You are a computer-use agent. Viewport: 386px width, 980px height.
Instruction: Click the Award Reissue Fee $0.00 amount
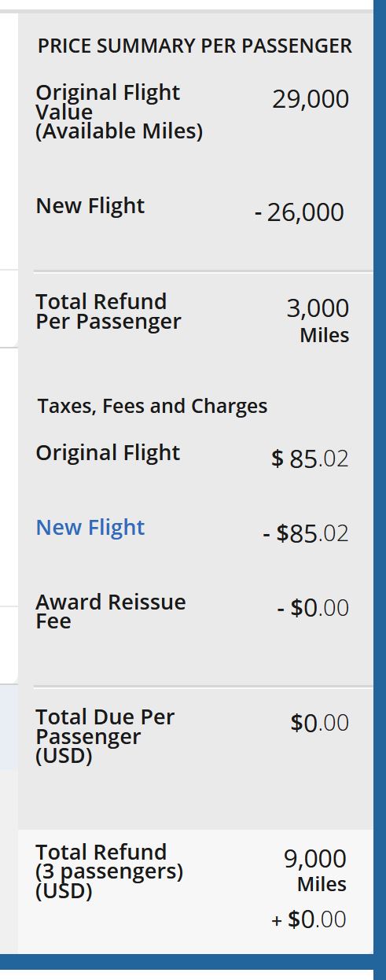tap(313, 608)
